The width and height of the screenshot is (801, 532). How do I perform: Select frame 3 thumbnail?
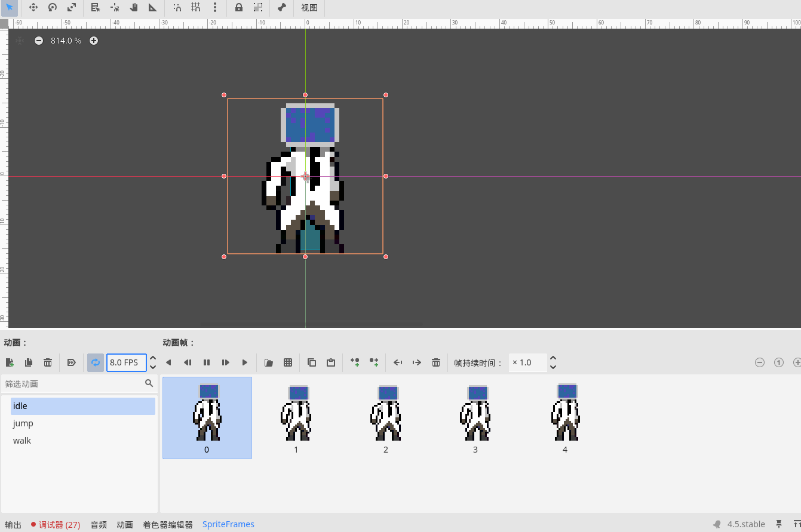click(x=475, y=417)
